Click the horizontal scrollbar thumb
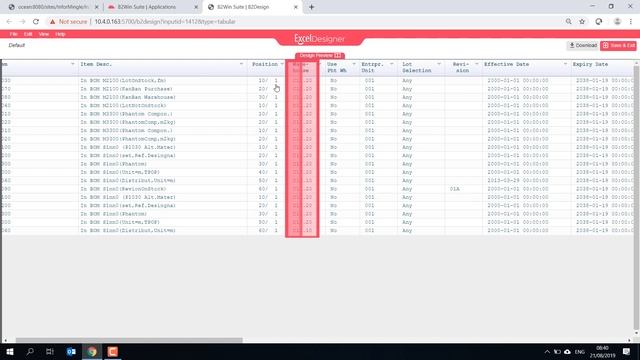The width and height of the screenshot is (640, 360). [x=129, y=340]
